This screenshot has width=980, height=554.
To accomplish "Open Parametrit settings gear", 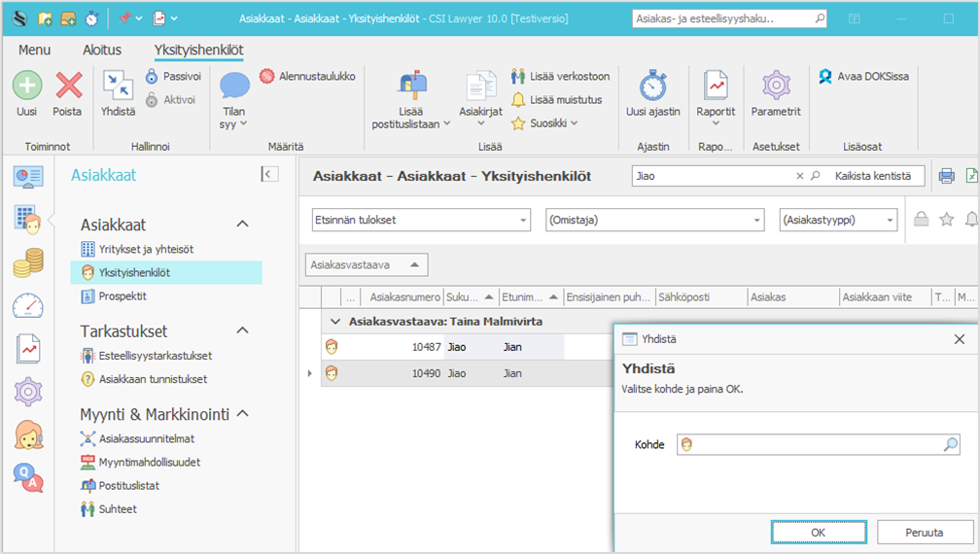I will (776, 87).
